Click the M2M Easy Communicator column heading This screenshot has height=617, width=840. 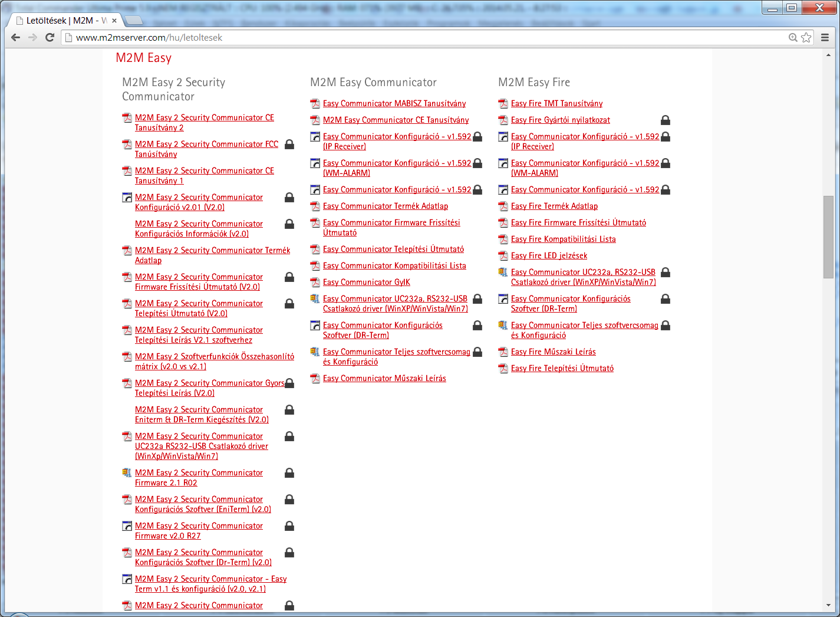374,82
